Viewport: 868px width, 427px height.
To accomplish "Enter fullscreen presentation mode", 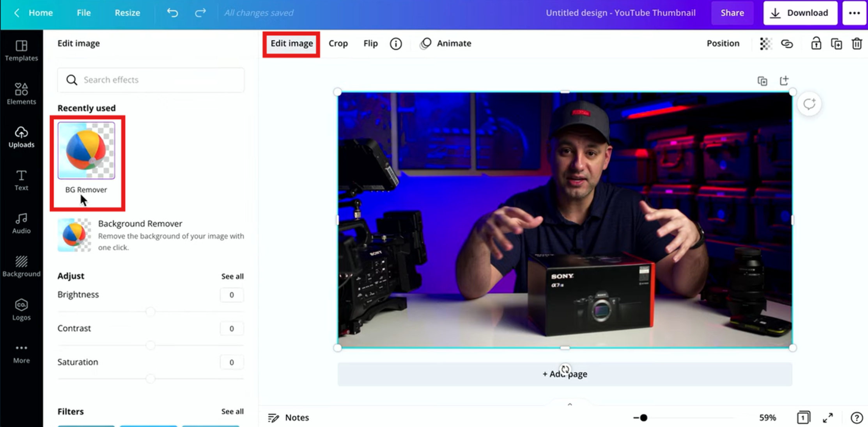I will [x=827, y=418].
